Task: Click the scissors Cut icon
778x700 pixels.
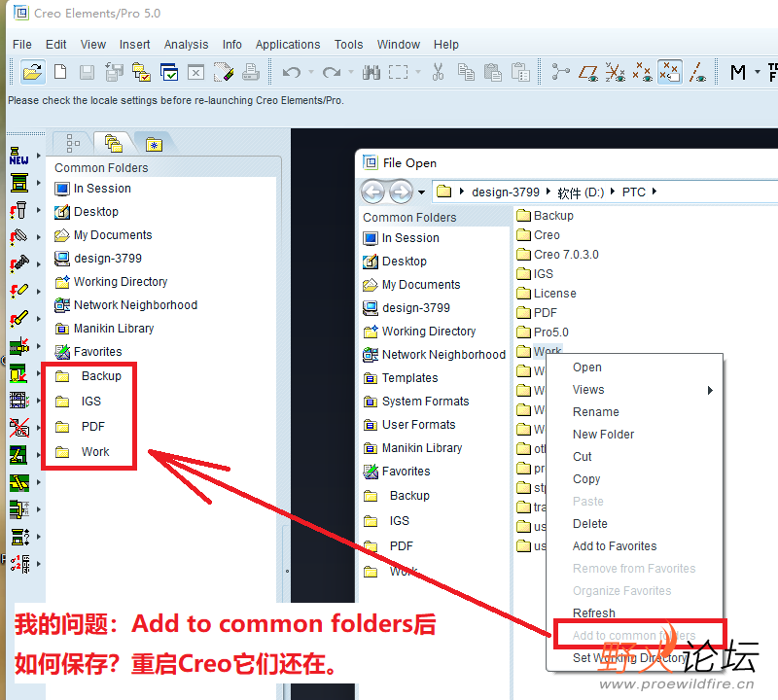Action: [x=438, y=73]
